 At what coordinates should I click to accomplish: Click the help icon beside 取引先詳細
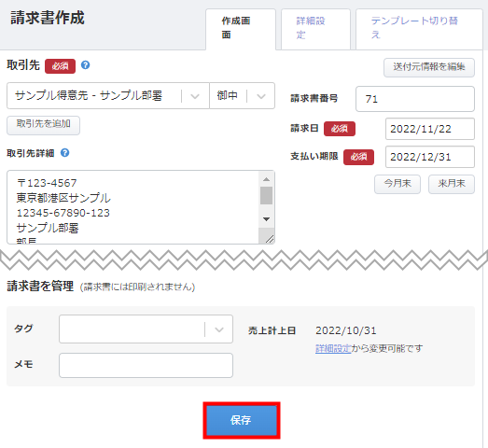coord(64,153)
